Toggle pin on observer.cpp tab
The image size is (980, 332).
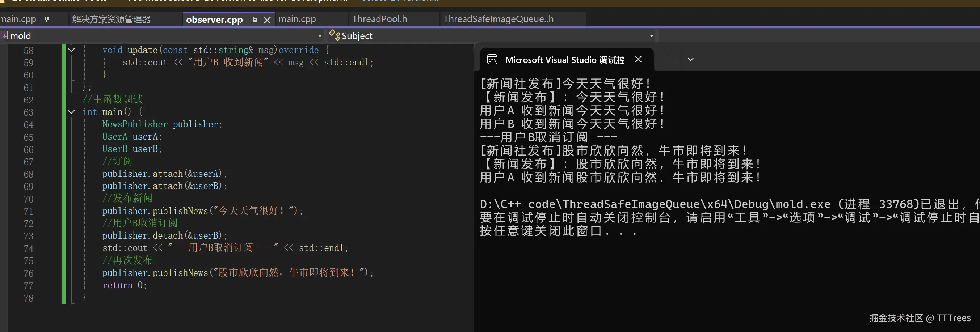tap(254, 20)
